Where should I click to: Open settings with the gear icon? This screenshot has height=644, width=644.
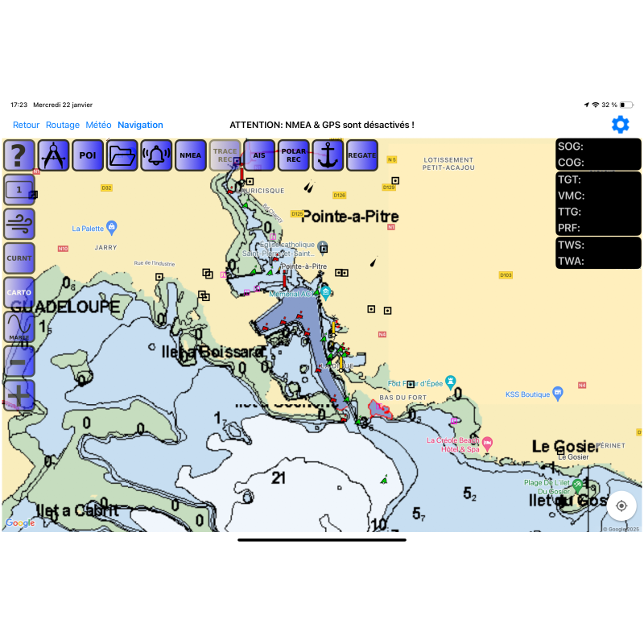click(620, 125)
